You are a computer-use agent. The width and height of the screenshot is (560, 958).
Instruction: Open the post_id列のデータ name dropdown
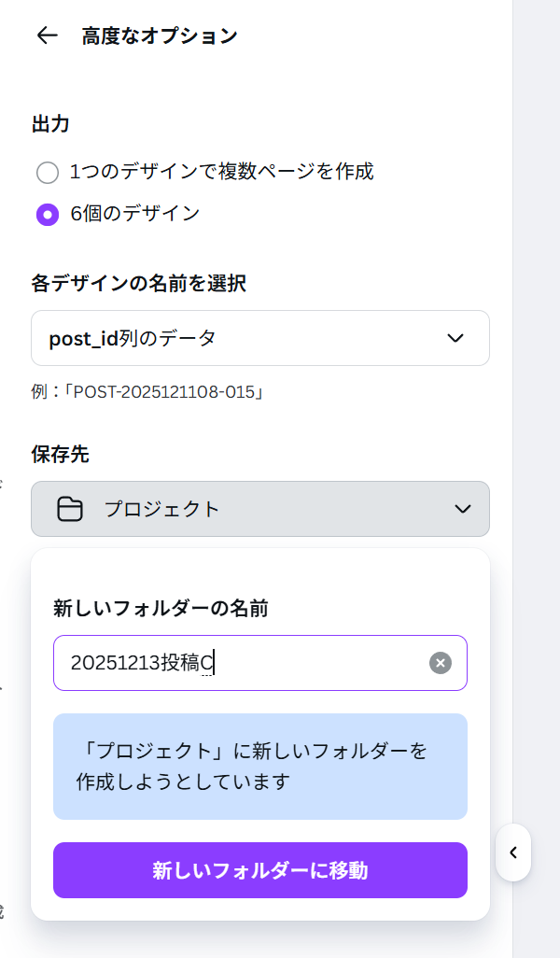click(259, 338)
